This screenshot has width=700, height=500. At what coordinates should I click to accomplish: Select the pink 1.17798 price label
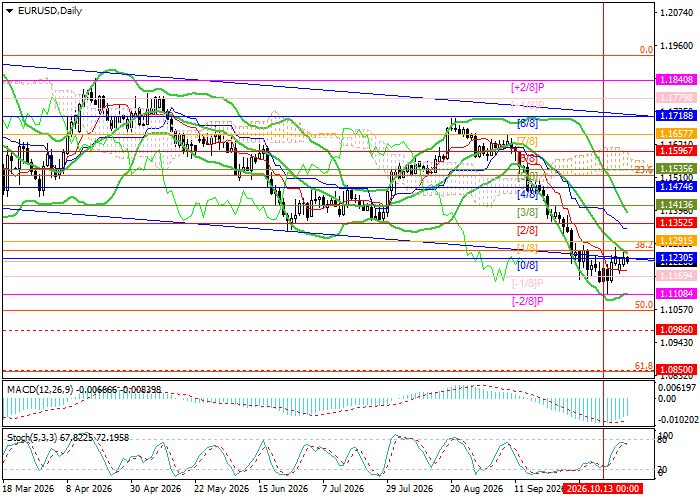coord(676,97)
